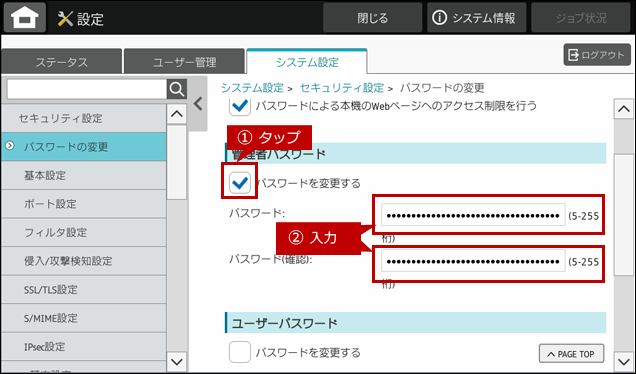Open 侵入/攻撃検知設定 in sidebar
The width and height of the screenshot is (636, 374).
click(84, 261)
